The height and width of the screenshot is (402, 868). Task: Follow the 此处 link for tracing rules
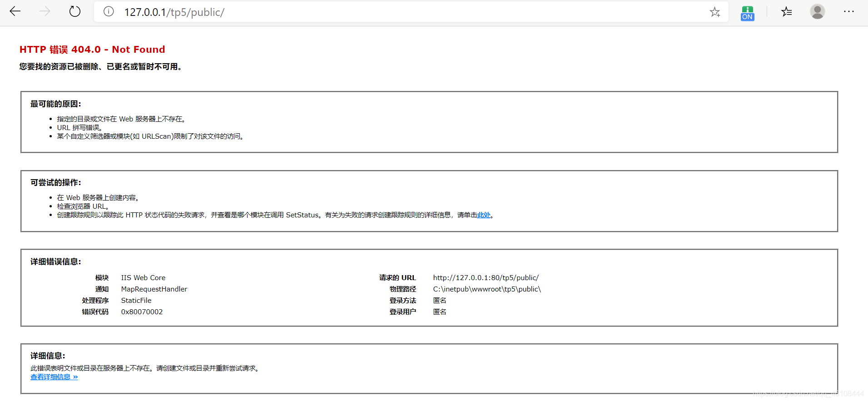point(484,215)
